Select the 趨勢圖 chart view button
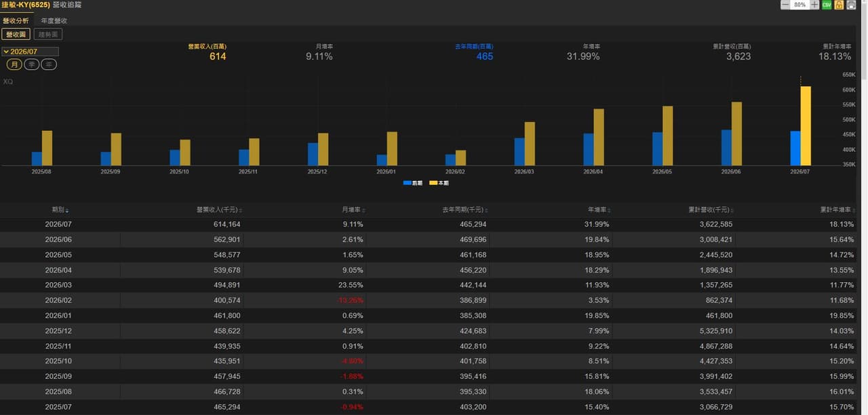The width and height of the screenshot is (868, 415). (x=48, y=34)
